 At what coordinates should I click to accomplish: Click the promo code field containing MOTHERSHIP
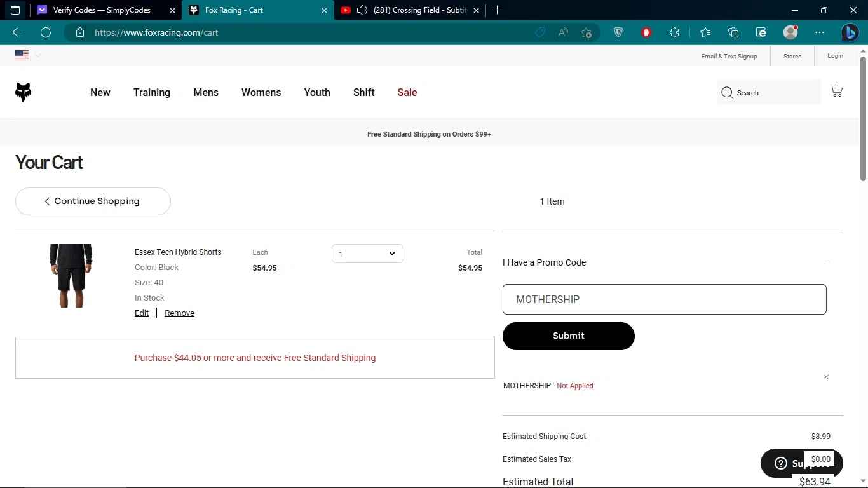click(665, 299)
